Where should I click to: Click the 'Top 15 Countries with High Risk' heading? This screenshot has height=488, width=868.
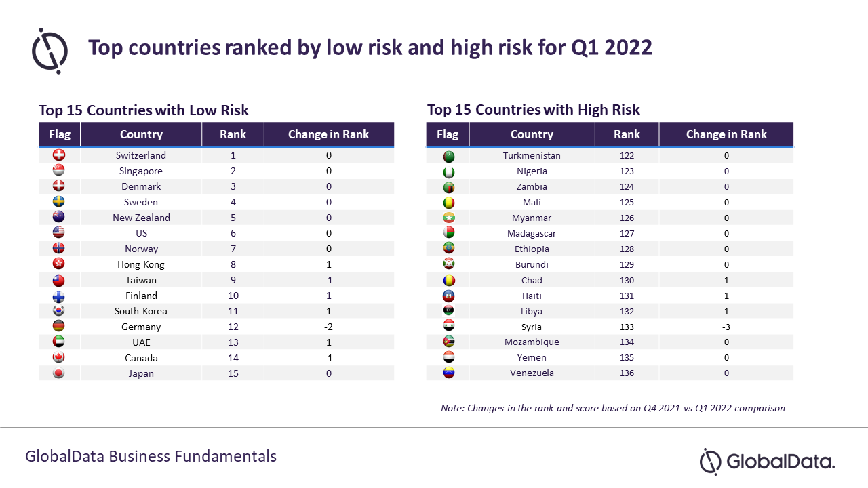click(x=534, y=110)
